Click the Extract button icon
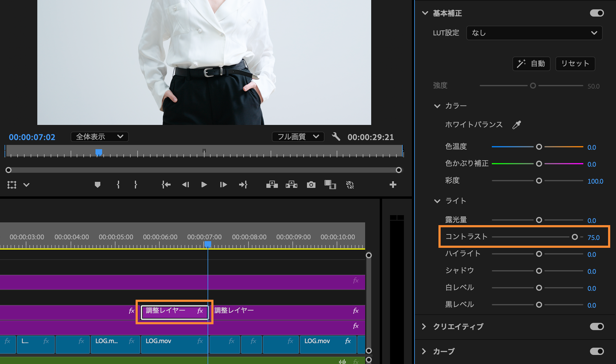This screenshot has height=364, width=616. point(291,184)
